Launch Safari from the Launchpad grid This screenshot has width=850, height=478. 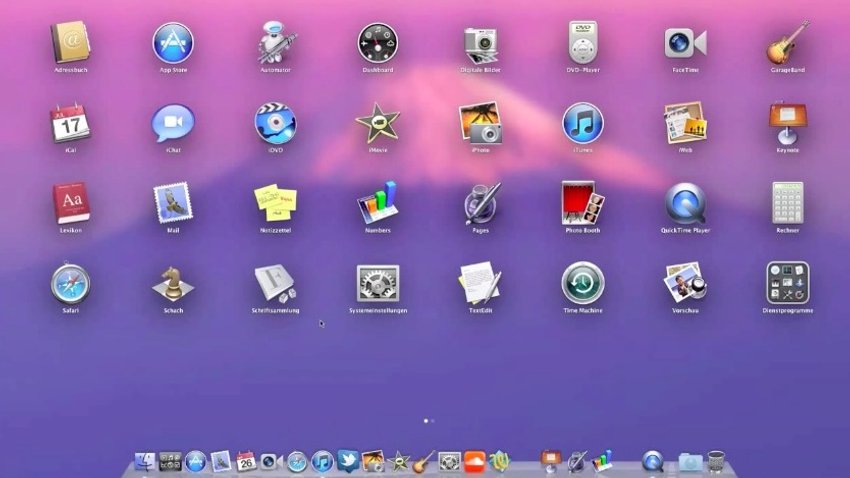click(x=70, y=283)
